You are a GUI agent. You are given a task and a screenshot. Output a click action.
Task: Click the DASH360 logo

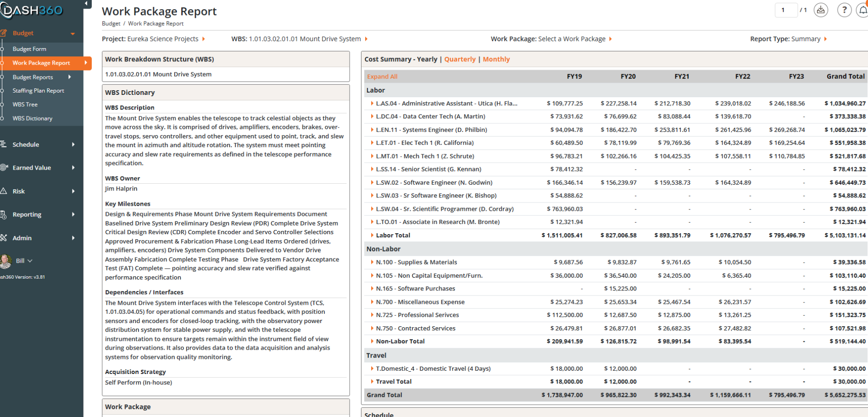pyautogui.click(x=32, y=10)
